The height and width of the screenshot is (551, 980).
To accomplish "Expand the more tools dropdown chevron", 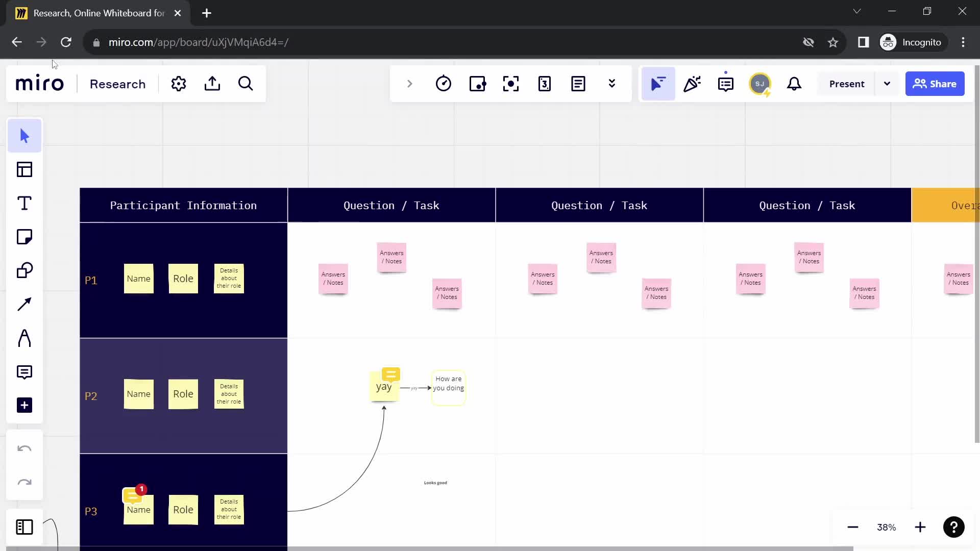I will click(612, 84).
